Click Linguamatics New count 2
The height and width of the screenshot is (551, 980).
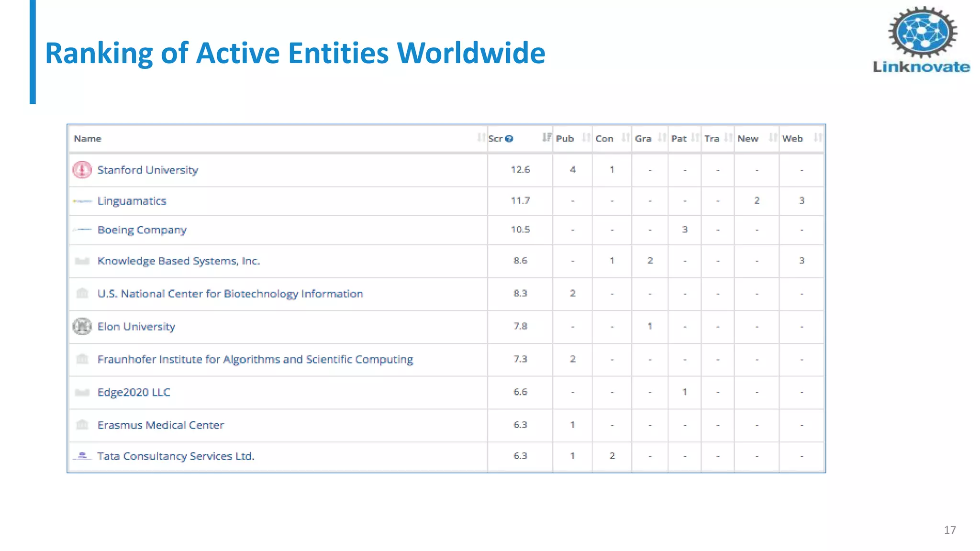tap(757, 200)
